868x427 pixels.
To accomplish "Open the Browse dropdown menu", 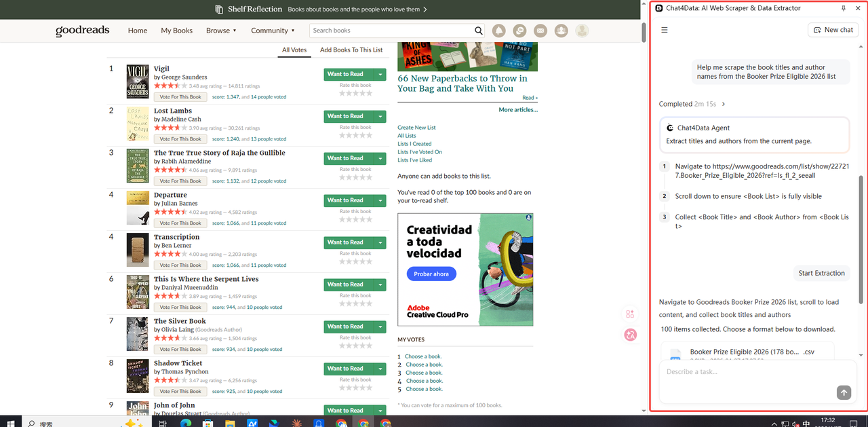I will (221, 30).
